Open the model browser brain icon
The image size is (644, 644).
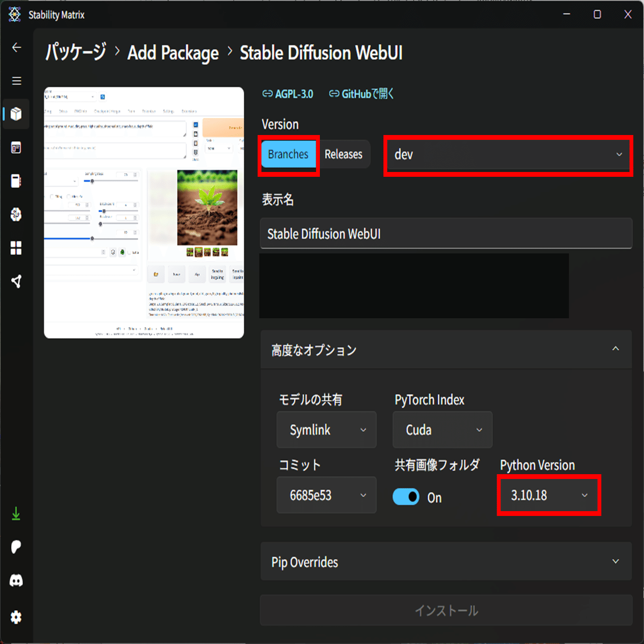point(17,214)
